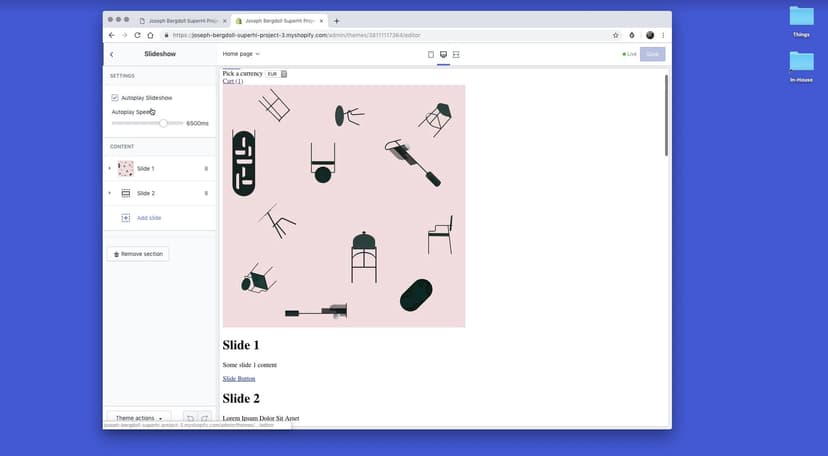Image resolution: width=828 pixels, height=456 pixels.
Task: Click the Add slide link
Action: [148, 217]
